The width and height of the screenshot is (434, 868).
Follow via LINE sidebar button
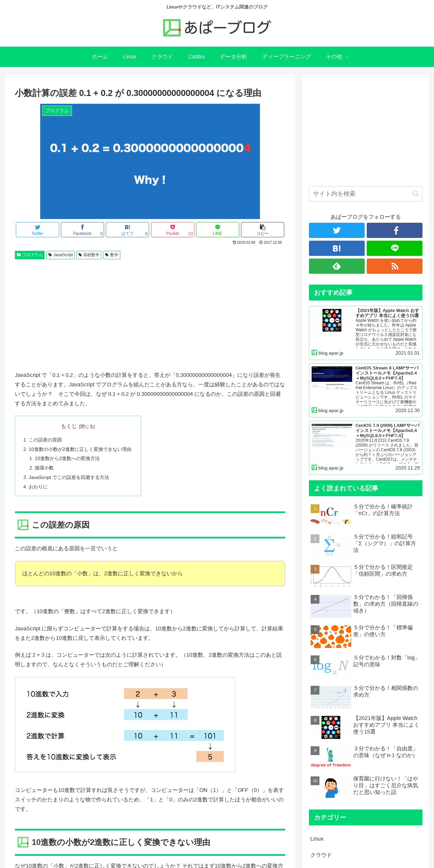[394, 248]
